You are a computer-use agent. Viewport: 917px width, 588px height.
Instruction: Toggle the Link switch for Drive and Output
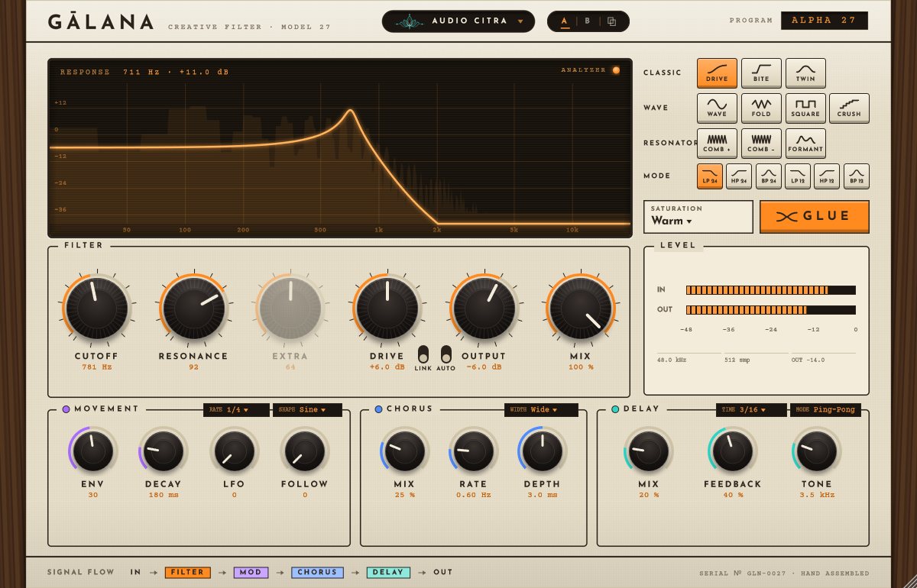[423, 354]
